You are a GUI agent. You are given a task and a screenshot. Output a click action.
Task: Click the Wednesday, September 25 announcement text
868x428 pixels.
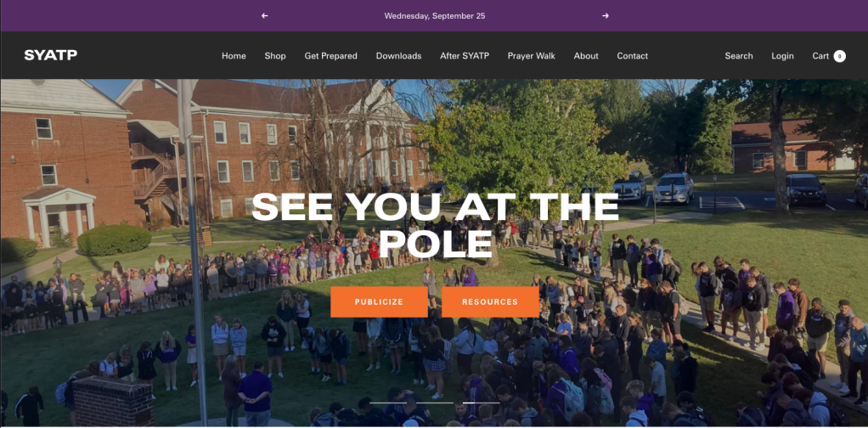[435, 16]
